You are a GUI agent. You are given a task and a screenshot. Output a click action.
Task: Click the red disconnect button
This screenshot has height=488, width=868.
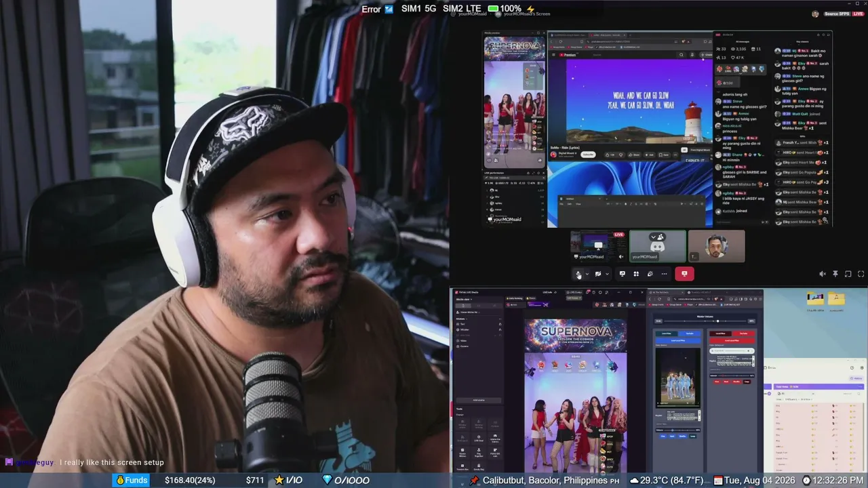684,274
